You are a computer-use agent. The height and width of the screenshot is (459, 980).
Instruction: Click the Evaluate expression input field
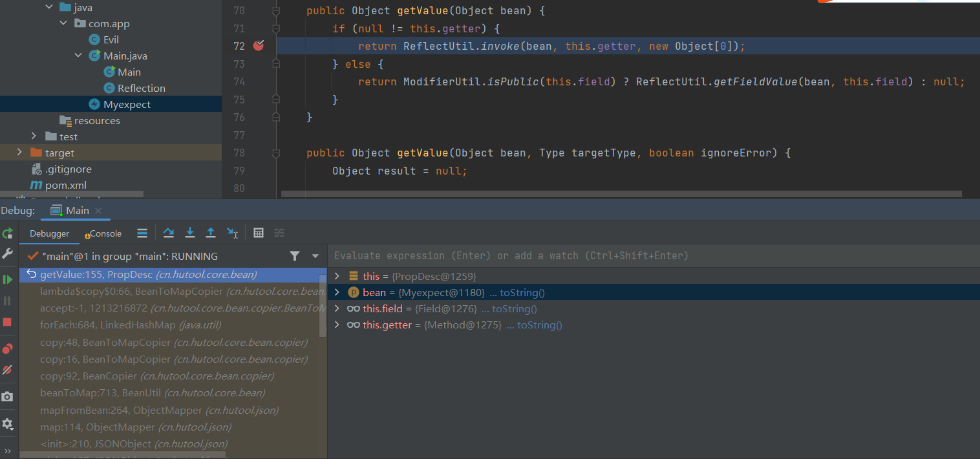pos(646,256)
